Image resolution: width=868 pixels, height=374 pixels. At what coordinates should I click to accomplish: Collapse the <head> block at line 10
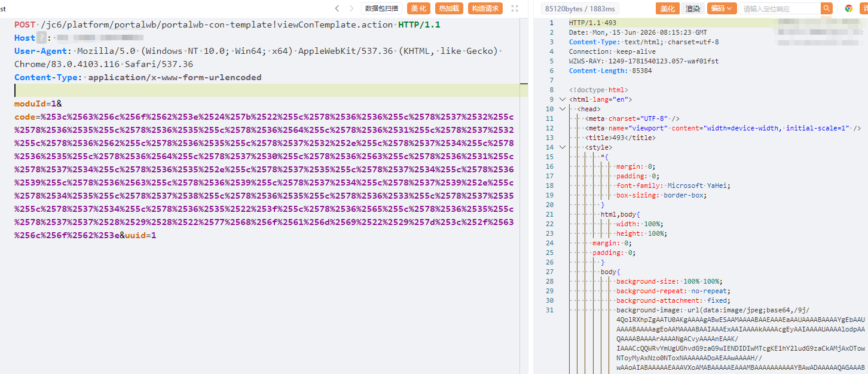tap(562, 109)
